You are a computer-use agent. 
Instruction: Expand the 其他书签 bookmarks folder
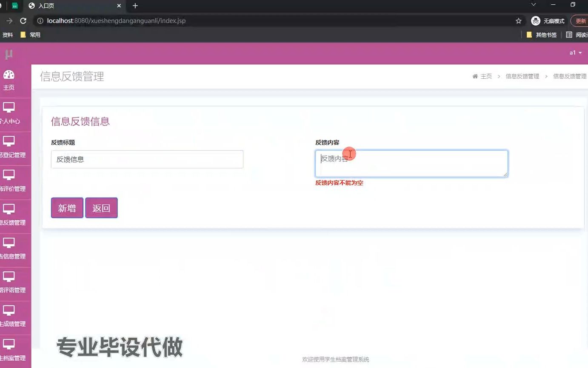pos(541,34)
